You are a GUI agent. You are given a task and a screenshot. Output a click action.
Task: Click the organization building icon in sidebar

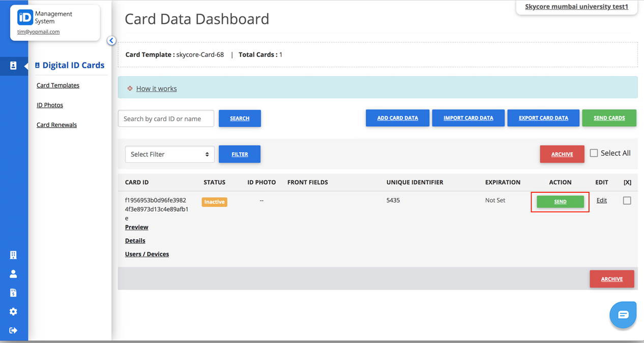13,255
